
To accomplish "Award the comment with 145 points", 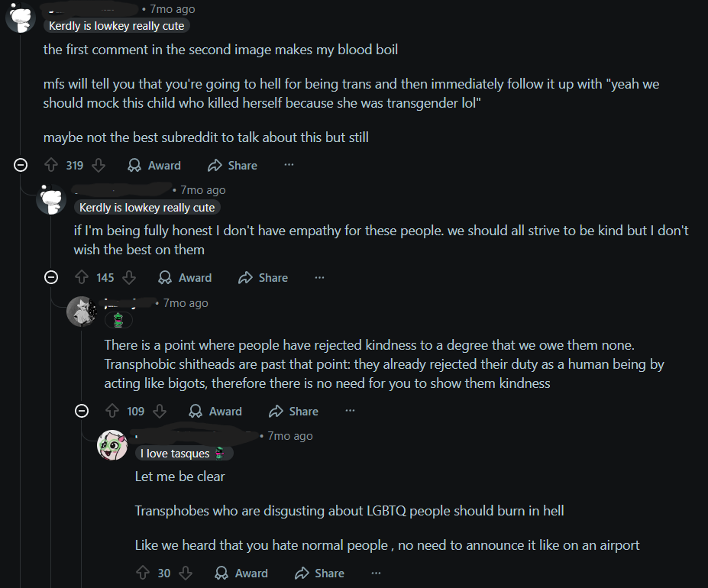I will tap(185, 278).
